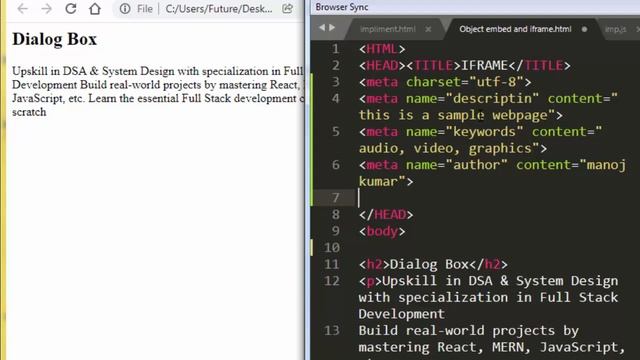640x360 pixels.
Task: Click the browser forward arrow
Action: [x=47, y=9]
